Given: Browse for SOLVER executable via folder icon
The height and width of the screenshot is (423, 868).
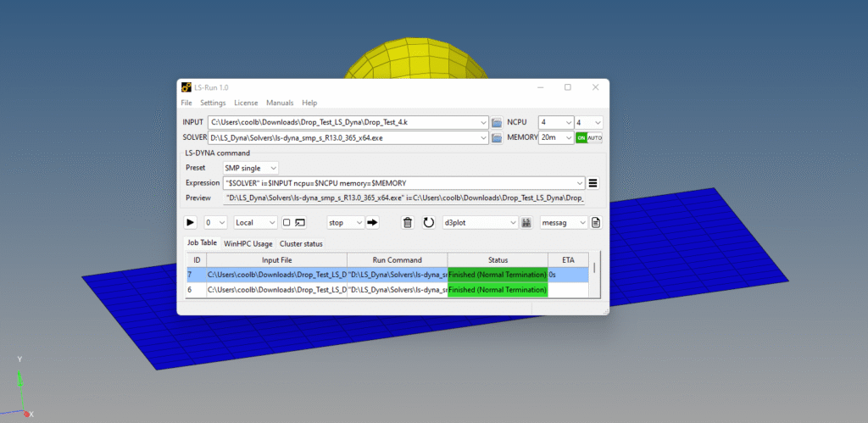Looking at the screenshot, I should pyautogui.click(x=497, y=137).
